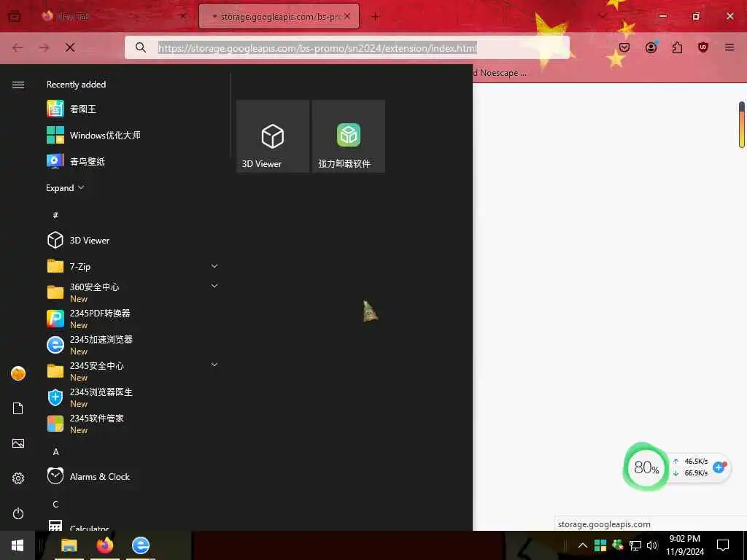
Task: Click the 3D Viewer pinned tile
Action: [273, 136]
